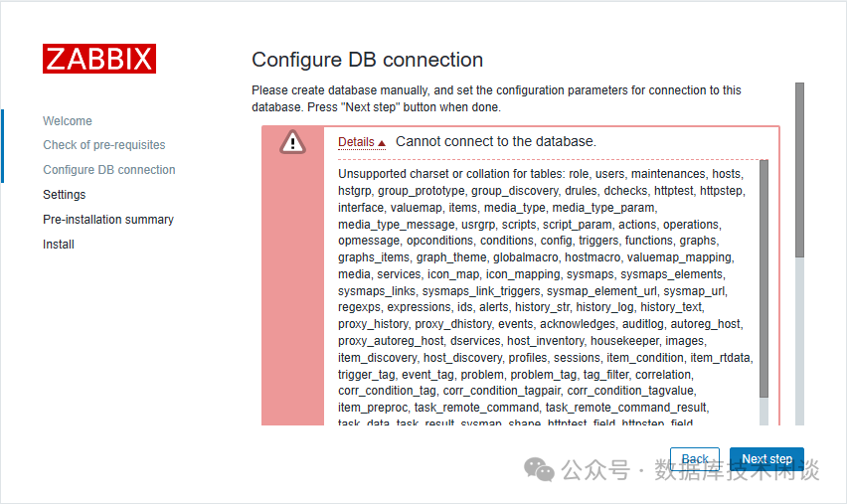The image size is (847, 504).
Task: Click the Configure DB connection page heading
Action: tap(368, 60)
